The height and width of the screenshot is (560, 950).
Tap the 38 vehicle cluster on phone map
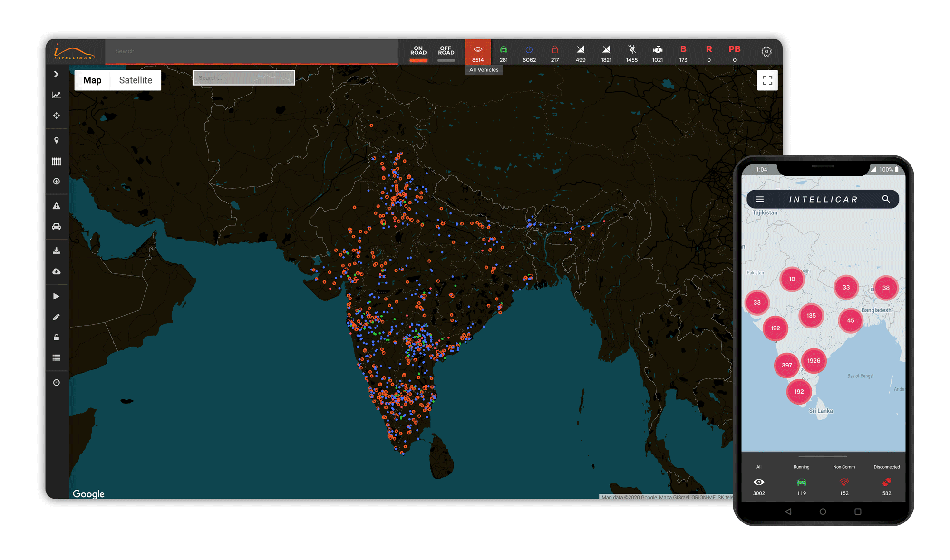pyautogui.click(x=886, y=288)
